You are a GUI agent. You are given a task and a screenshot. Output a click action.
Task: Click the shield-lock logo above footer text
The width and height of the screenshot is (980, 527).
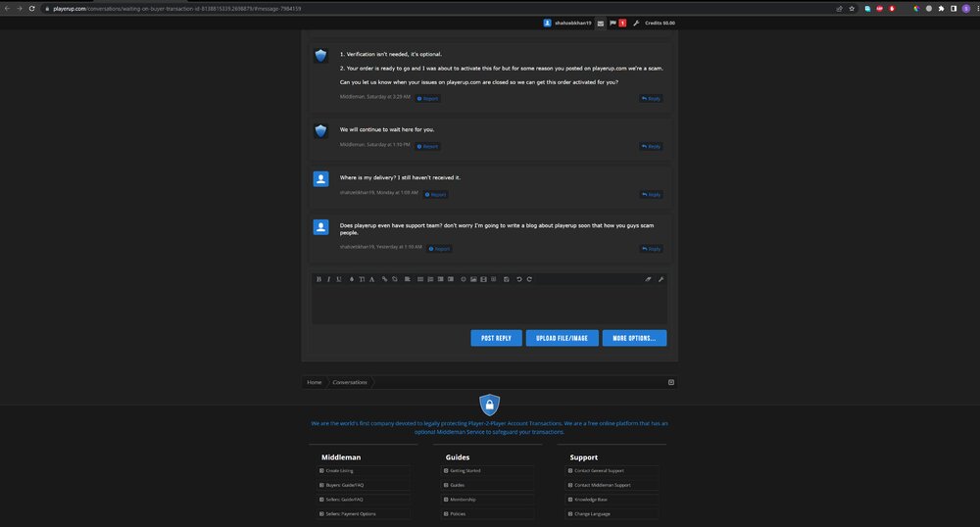[489, 405]
